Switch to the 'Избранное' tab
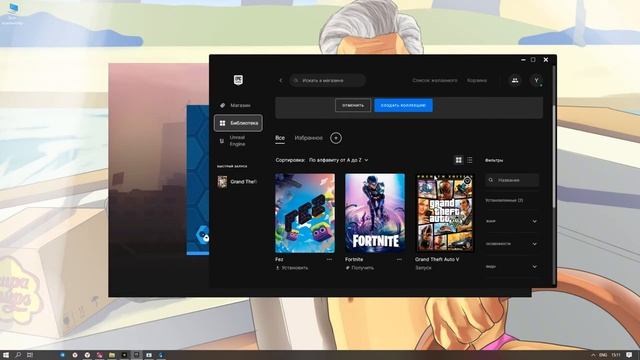The image size is (640, 360). (x=308, y=138)
